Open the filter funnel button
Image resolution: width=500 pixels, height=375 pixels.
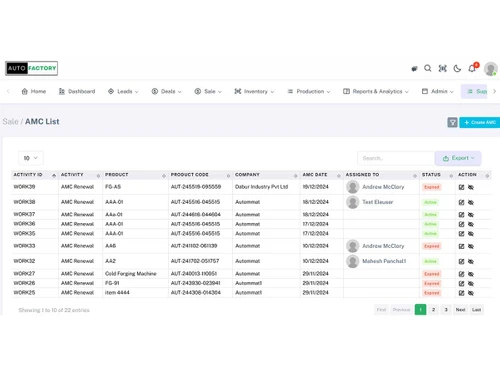pos(452,122)
